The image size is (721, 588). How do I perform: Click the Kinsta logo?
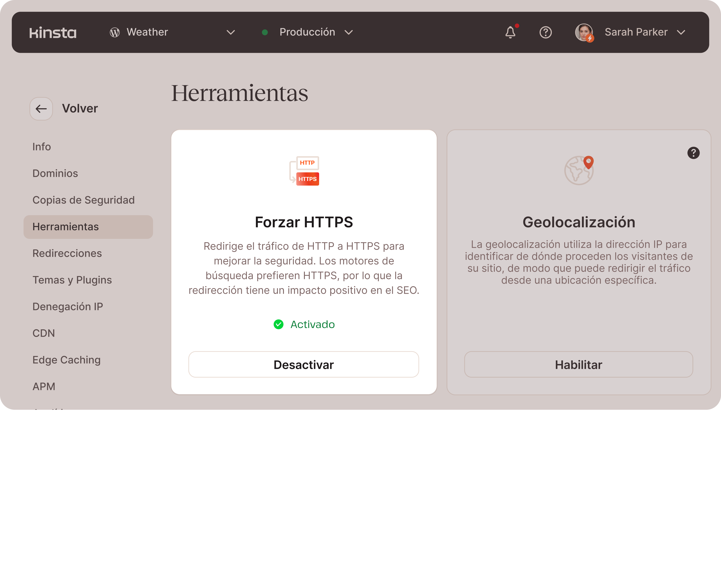[x=53, y=33]
